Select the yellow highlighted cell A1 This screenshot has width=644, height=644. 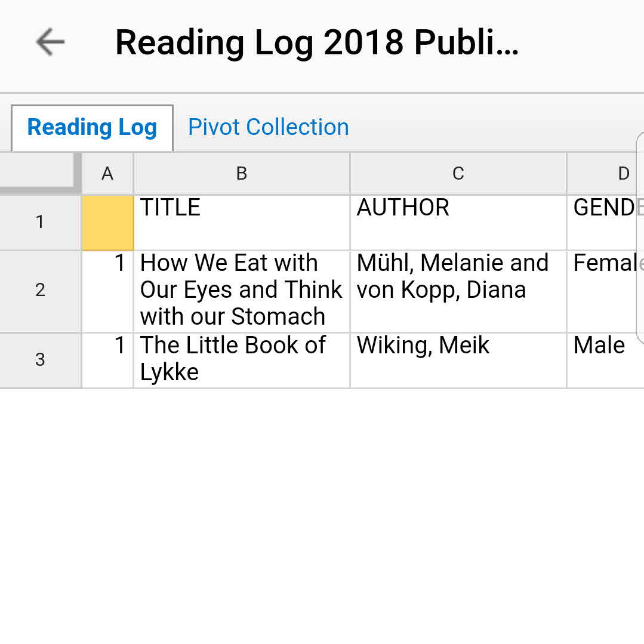click(x=107, y=222)
